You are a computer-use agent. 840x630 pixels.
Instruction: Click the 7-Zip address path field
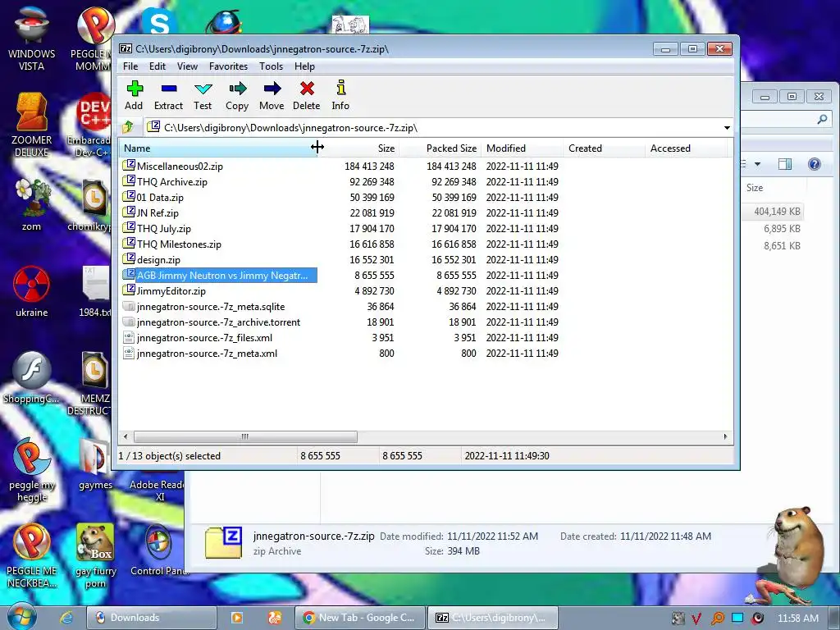point(433,127)
